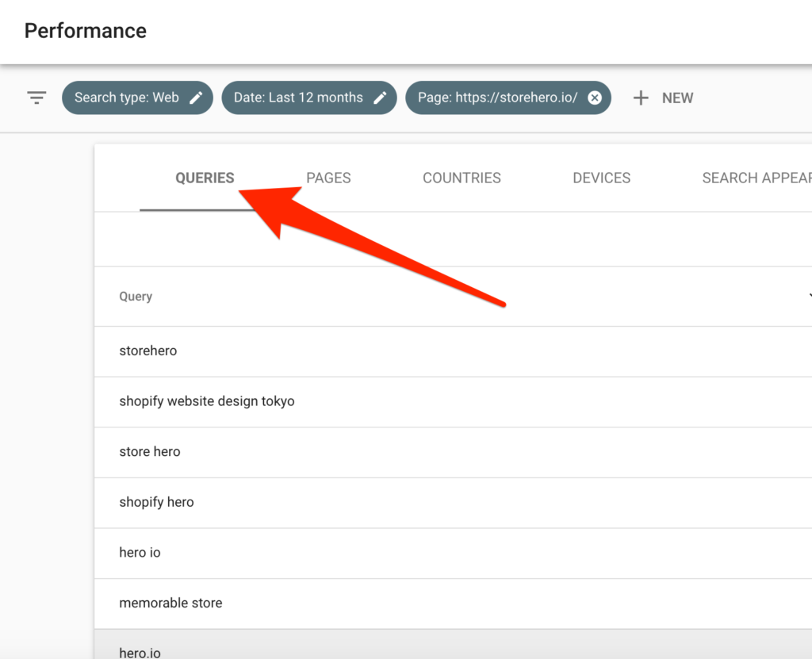Open the Search type: Web chip
This screenshot has width=812, height=659.
tap(137, 98)
